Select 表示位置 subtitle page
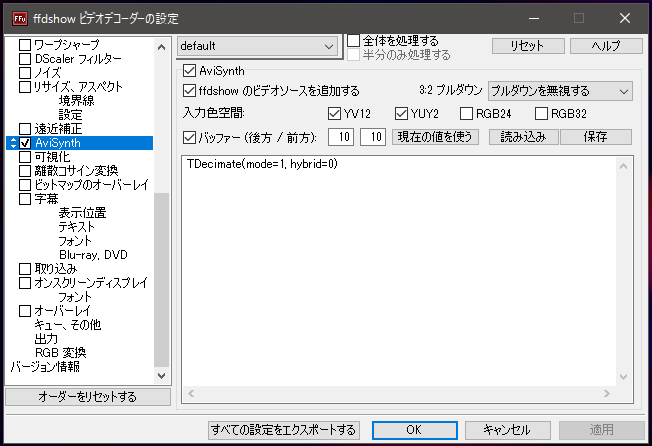This screenshot has height=446, width=652. 82,213
